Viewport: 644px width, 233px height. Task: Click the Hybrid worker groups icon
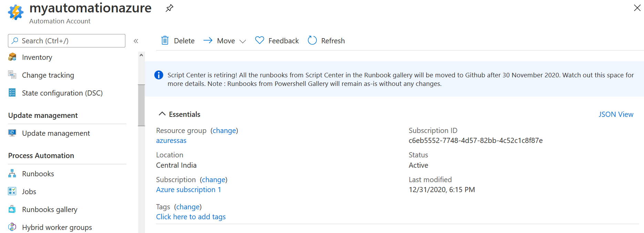[12, 227]
